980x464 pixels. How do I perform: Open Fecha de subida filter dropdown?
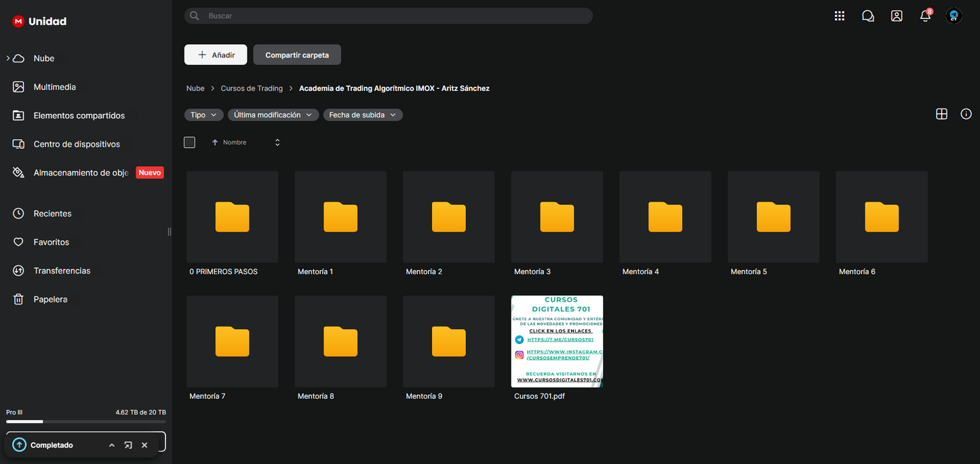coord(363,115)
